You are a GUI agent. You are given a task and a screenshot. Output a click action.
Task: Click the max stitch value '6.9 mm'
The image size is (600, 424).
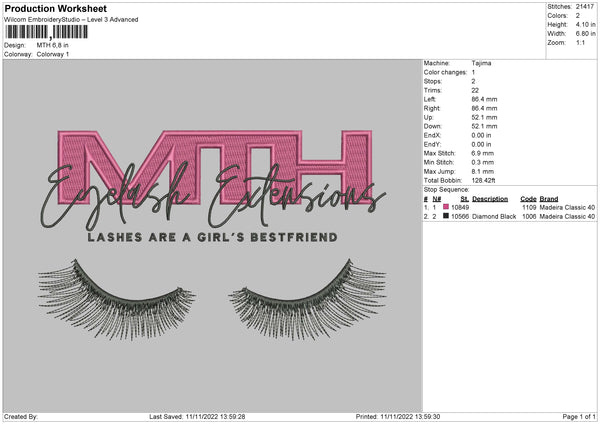[x=483, y=153]
